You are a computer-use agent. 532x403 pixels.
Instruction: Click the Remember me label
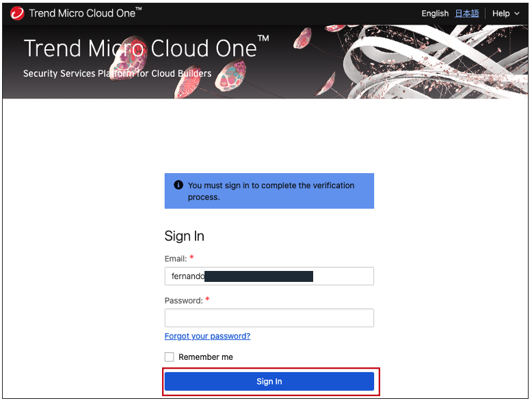206,357
